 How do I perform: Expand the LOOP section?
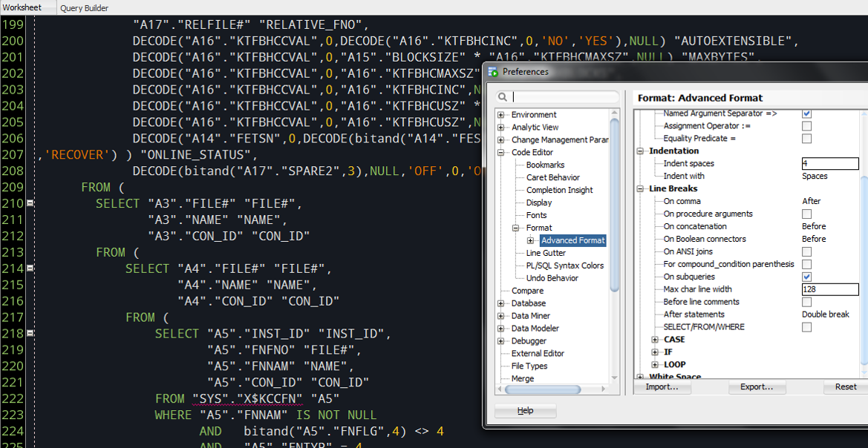[x=656, y=364]
